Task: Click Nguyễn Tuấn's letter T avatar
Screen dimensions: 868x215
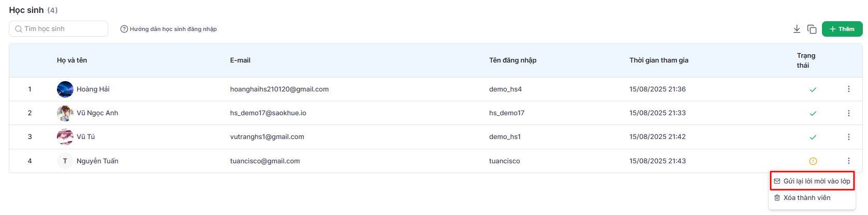Action: (65, 161)
